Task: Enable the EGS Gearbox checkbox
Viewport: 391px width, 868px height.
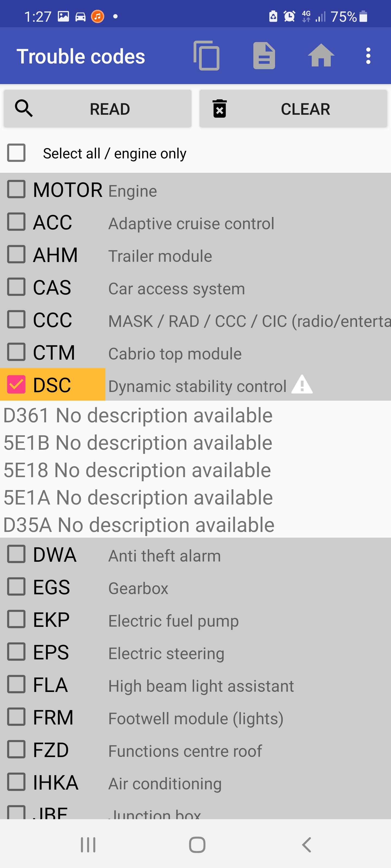Action: tap(17, 587)
